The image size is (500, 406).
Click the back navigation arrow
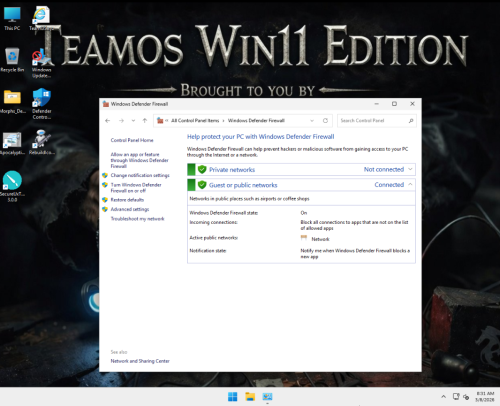(107, 121)
